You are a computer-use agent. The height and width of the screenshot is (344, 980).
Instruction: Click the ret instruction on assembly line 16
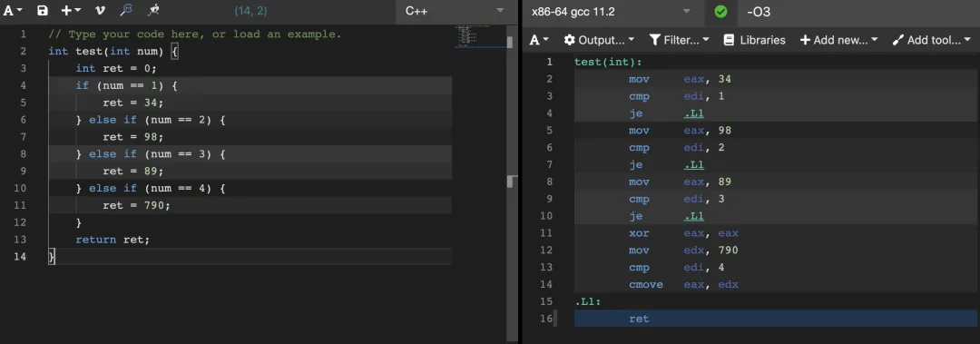(x=640, y=319)
